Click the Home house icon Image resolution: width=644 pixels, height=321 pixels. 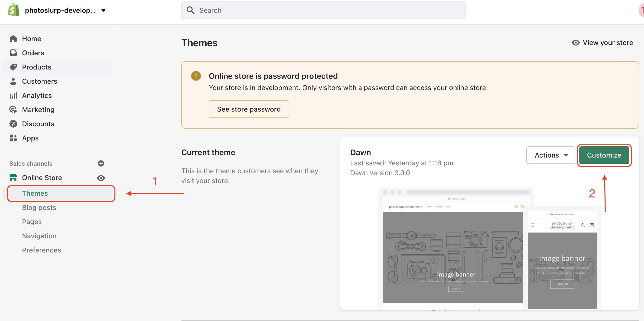(x=13, y=39)
